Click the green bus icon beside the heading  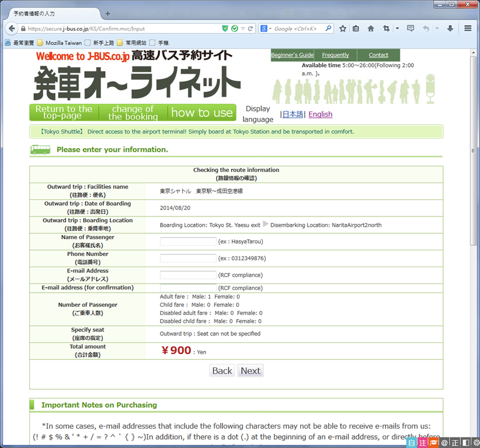40,149
